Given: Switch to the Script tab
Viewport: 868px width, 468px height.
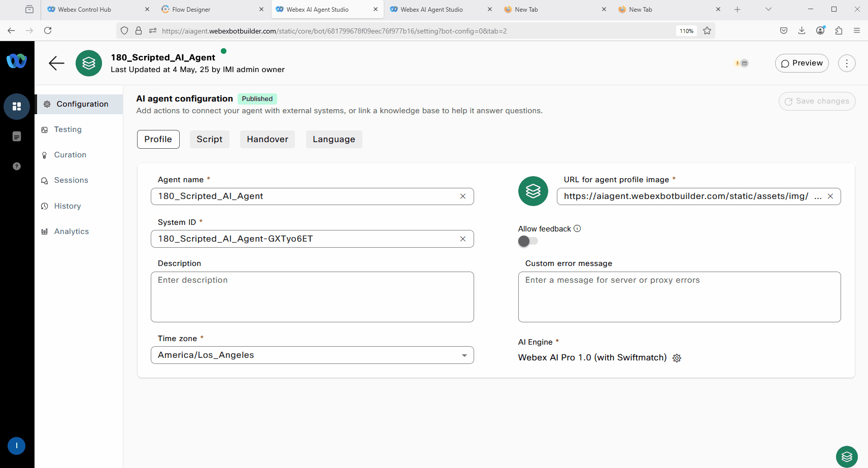Looking at the screenshot, I should point(209,139).
